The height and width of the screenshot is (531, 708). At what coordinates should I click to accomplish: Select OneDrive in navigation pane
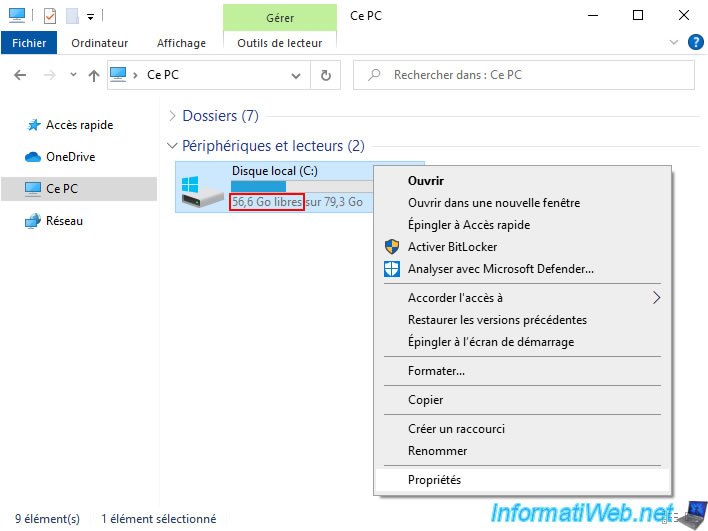click(x=70, y=157)
